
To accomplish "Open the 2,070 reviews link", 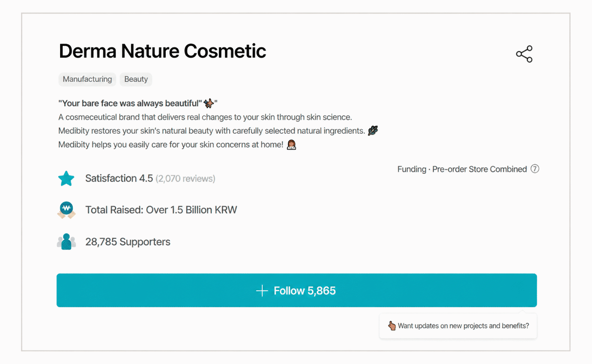I will pyautogui.click(x=185, y=179).
